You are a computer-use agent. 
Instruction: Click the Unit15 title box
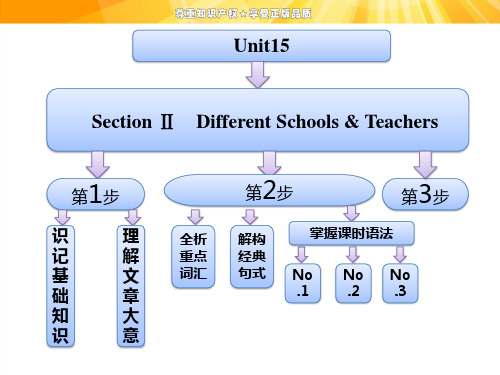click(261, 46)
